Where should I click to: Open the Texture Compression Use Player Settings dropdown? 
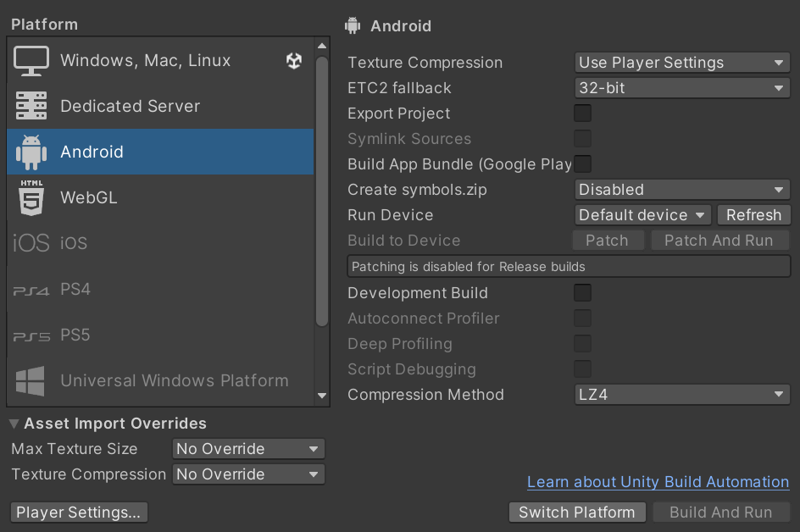tap(682, 63)
